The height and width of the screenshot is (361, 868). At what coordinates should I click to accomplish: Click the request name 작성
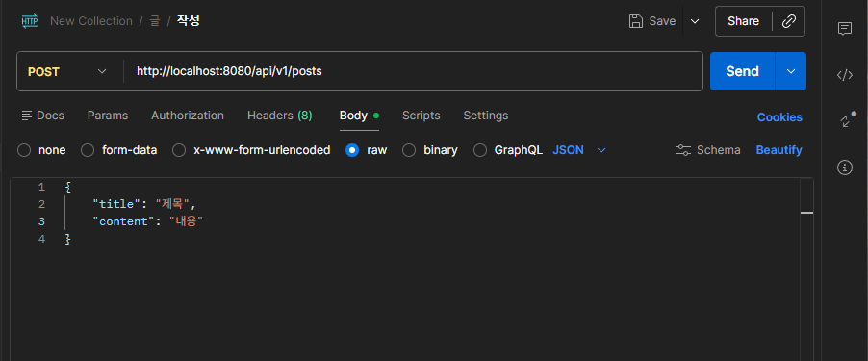pos(189,21)
